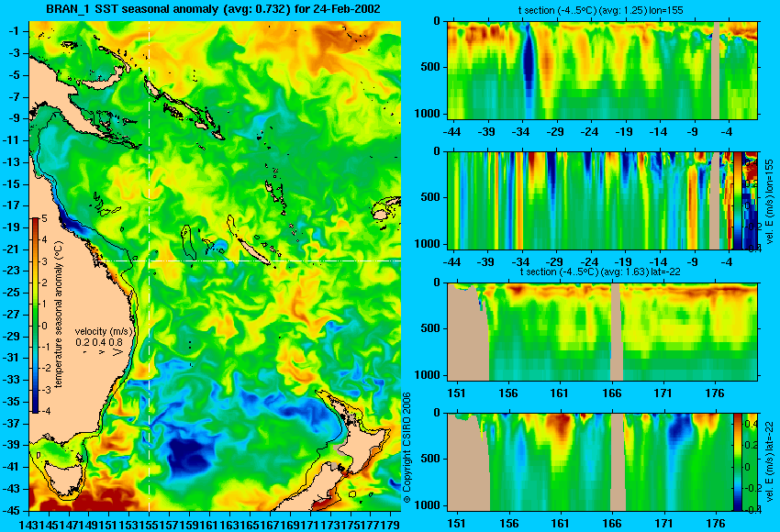Click tan land column near 166 in lat=-22 temperature section
The width and height of the screenshot is (780, 532).
pos(617,332)
